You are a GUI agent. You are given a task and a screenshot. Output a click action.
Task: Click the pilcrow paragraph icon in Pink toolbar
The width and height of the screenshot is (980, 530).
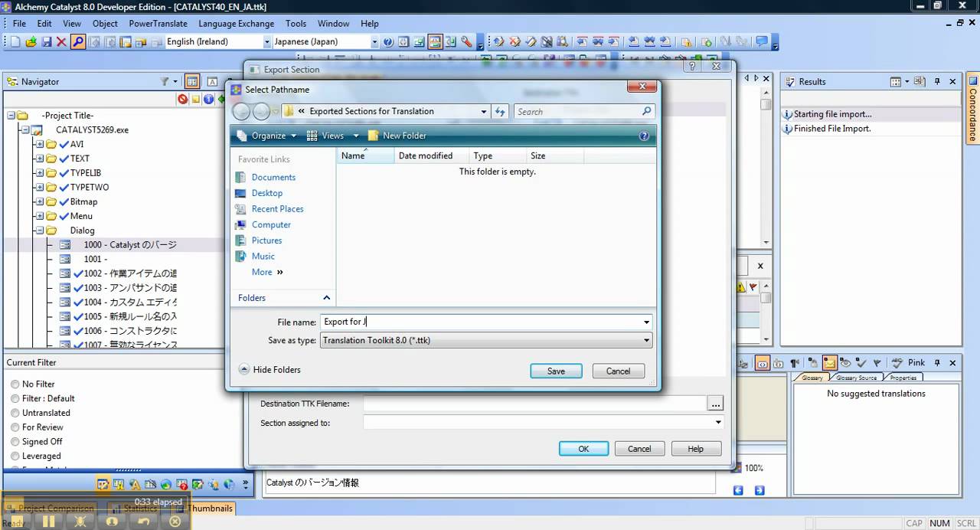795,363
